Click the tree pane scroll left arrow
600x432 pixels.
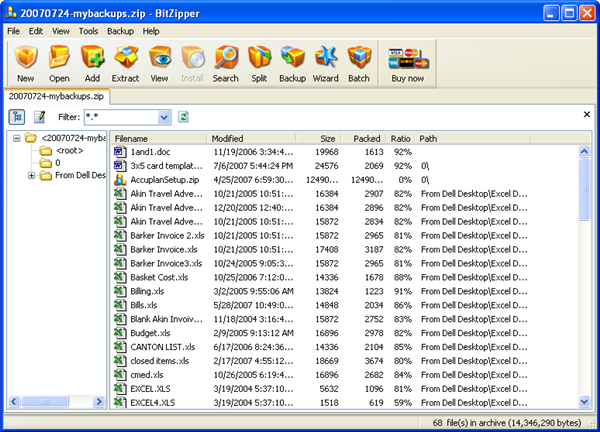[x=14, y=401]
